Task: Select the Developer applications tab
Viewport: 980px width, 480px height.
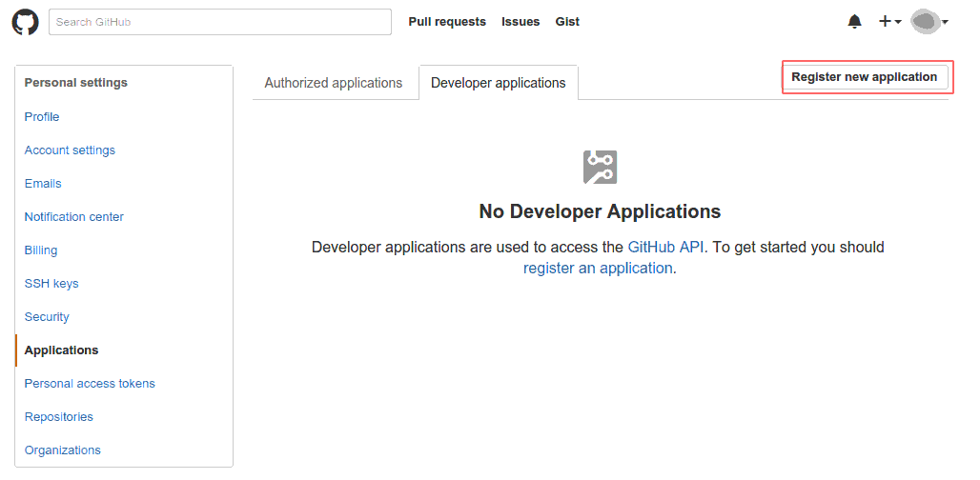Action: click(498, 83)
